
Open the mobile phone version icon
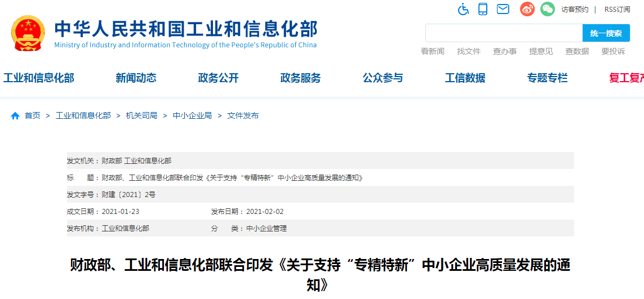pos(483,9)
